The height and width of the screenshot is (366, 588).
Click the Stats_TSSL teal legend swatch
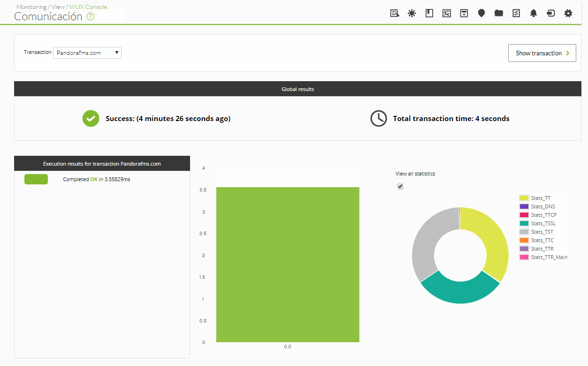pyautogui.click(x=524, y=223)
